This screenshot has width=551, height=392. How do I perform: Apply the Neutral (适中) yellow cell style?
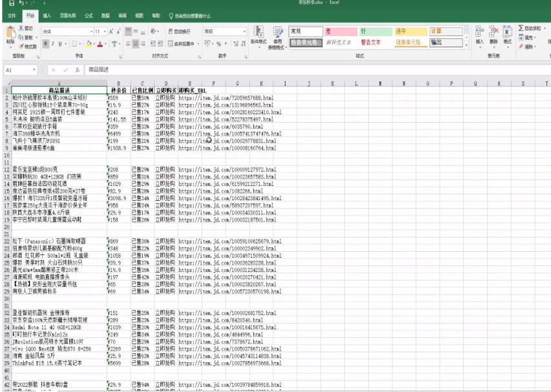pyautogui.click(x=410, y=31)
